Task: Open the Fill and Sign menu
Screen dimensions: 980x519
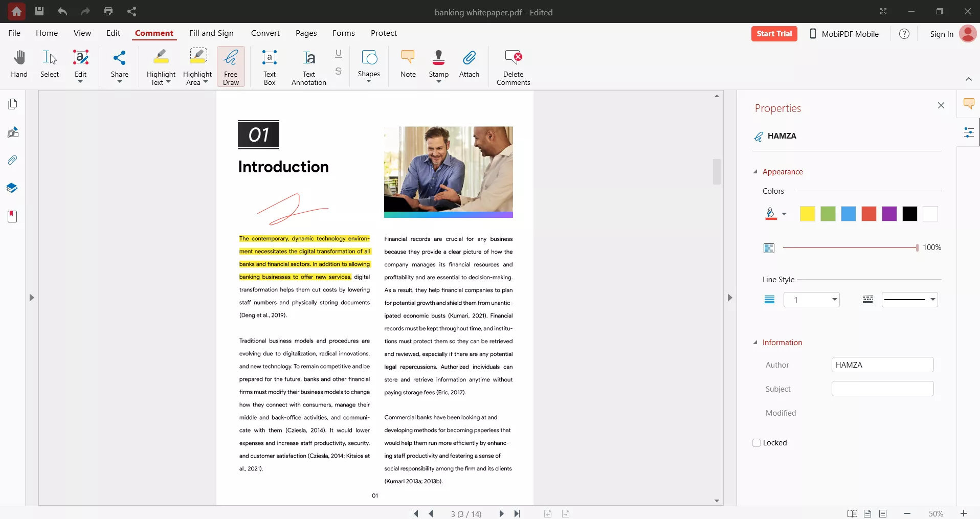Action: click(x=211, y=33)
